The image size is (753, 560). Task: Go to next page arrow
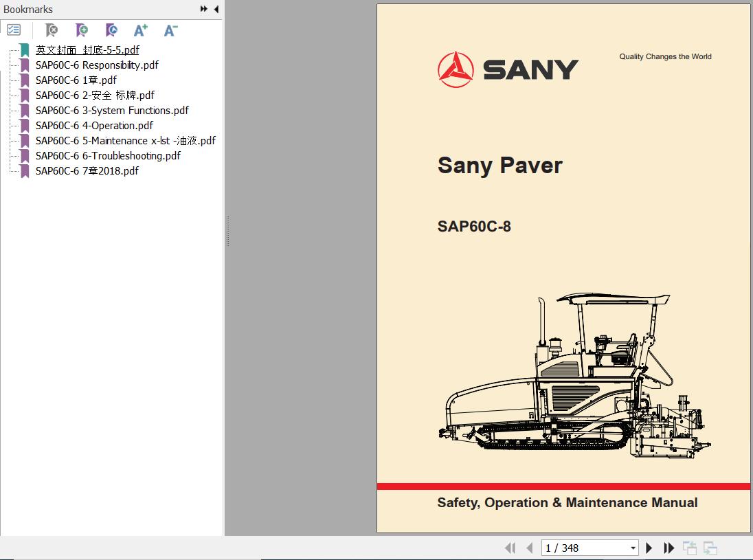click(x=649, y=548)
